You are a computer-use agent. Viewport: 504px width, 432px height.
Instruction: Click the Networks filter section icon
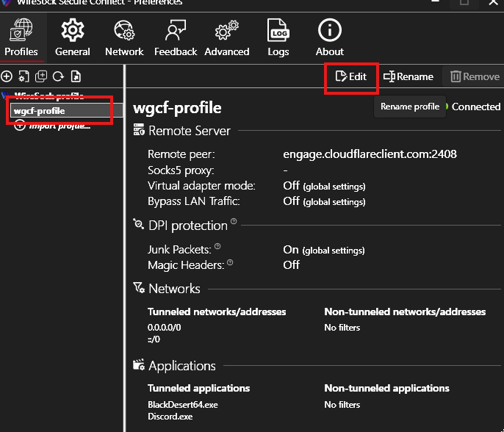[x=139, y=287]
